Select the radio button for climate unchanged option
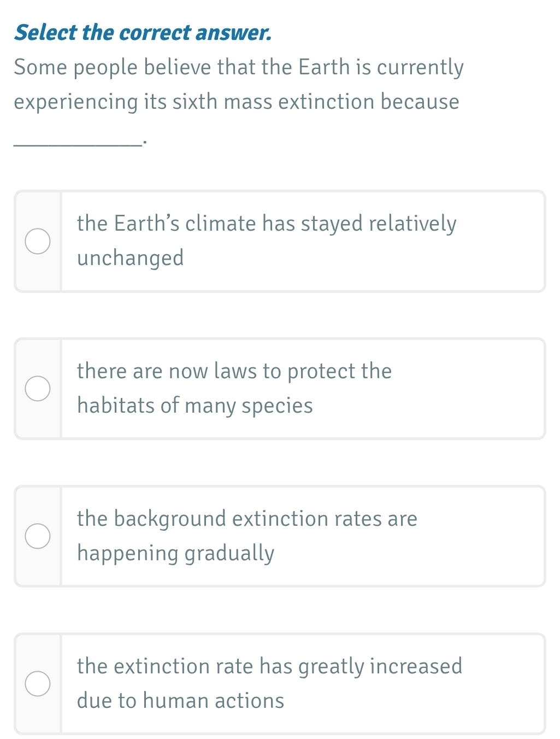The image size is (560, 739). pyautogui.click(x=38, y=242)
